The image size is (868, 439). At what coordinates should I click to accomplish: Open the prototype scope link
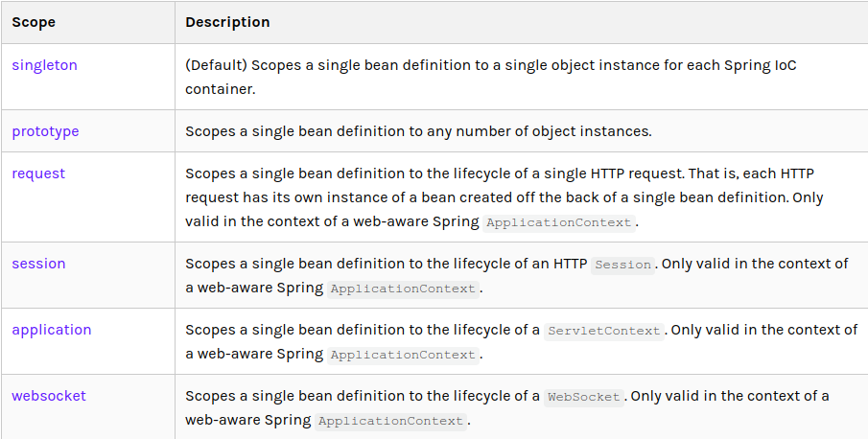(45, 131)
